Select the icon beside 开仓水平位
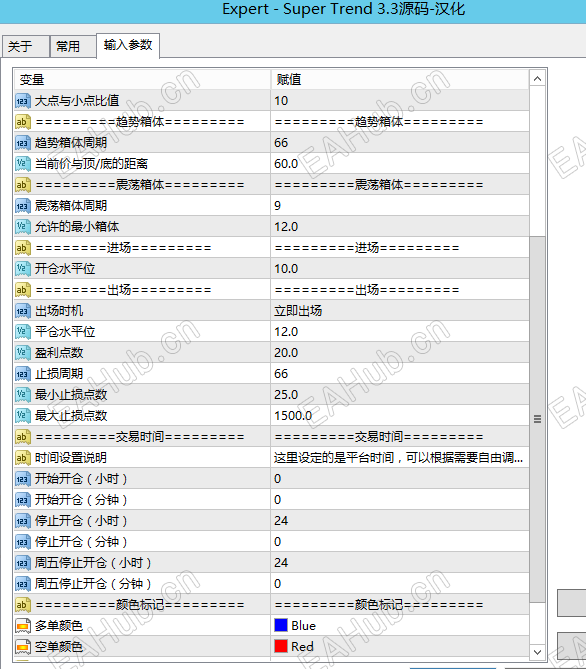Image resolution: width=586 pixels, height=669 pixels. [23, 269]
